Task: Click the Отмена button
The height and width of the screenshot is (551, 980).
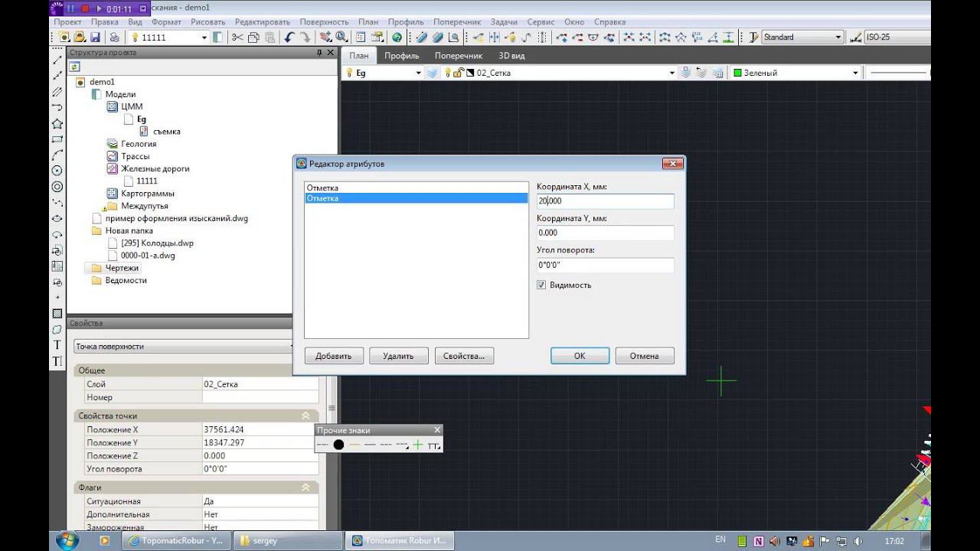Action: [x=645, y=356]
